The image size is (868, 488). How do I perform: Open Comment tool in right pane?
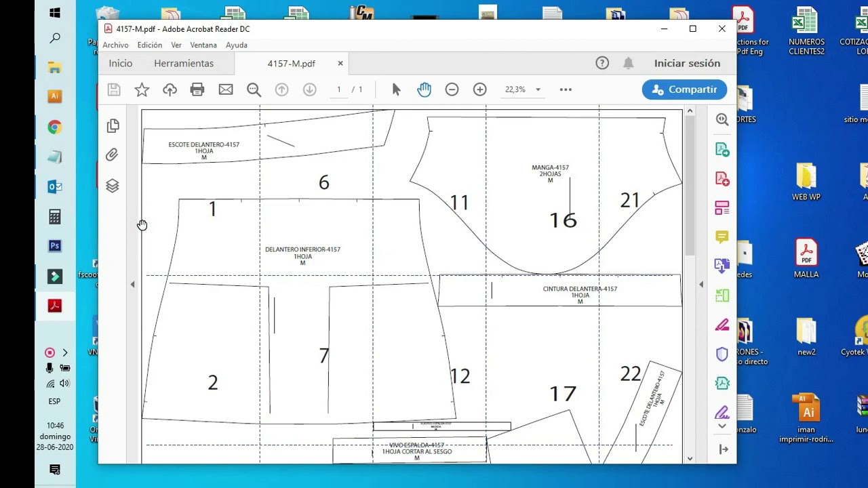[722, 237]
